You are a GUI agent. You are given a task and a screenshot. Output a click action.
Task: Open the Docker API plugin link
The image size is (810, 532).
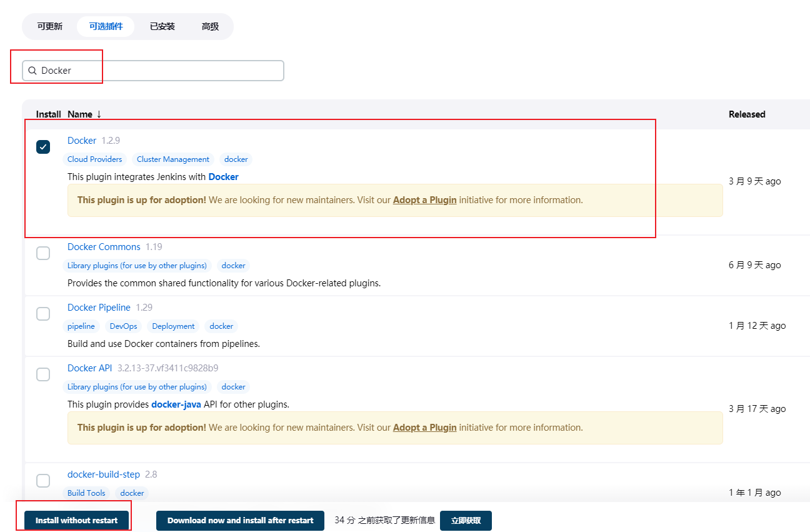point(90,368)
